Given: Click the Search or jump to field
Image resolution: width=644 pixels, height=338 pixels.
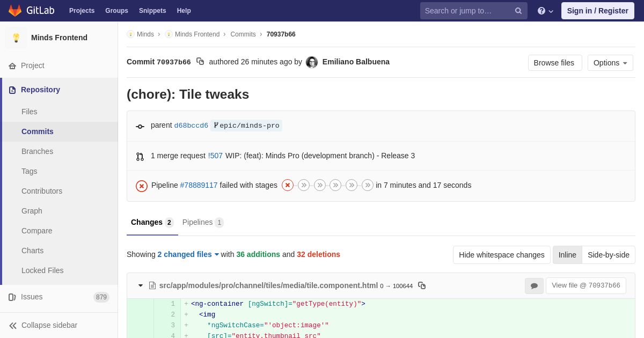Looking at the screenshot, I should [467, 11].
